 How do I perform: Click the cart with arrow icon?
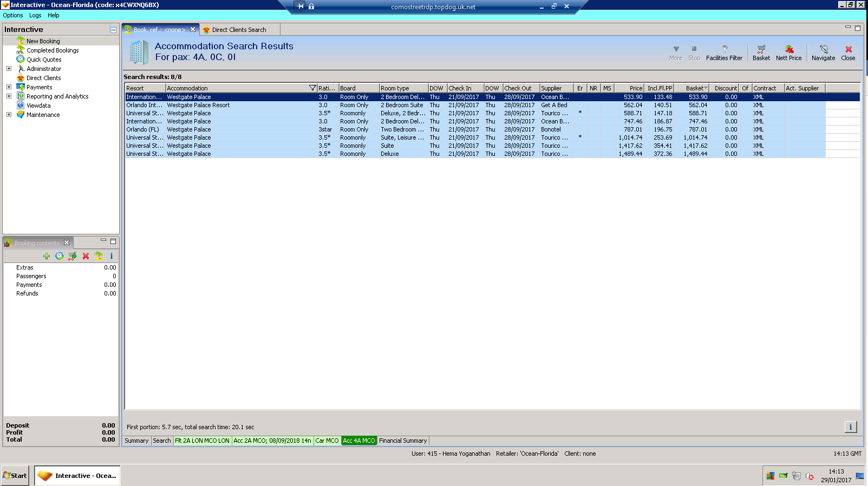point(73,256)
